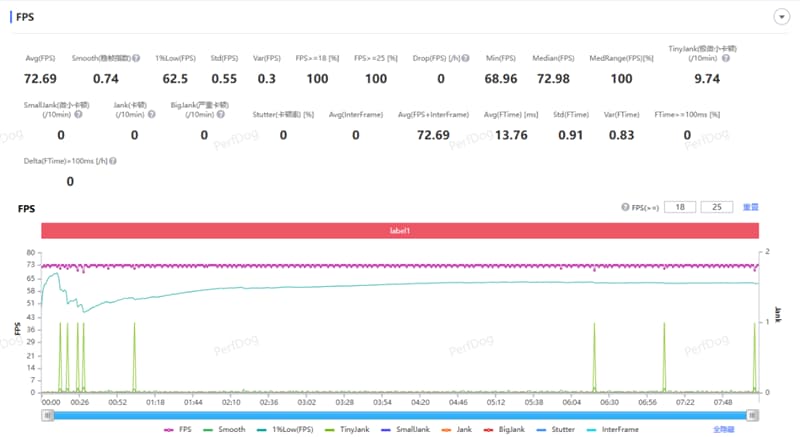
Task: Open the help icon next to Delta(FTime)
Action: click(x=113, y=161)
